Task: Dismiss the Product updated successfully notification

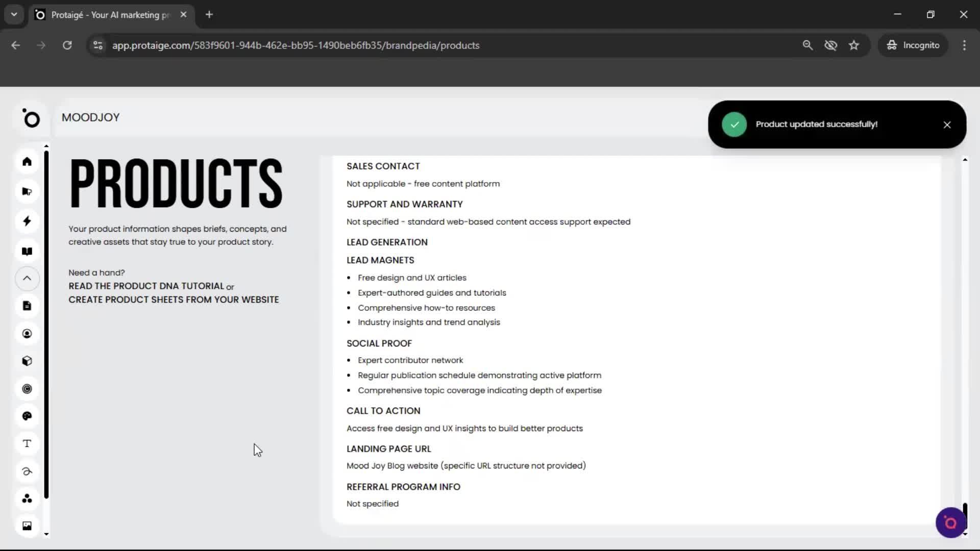Action: click(947, 124)
